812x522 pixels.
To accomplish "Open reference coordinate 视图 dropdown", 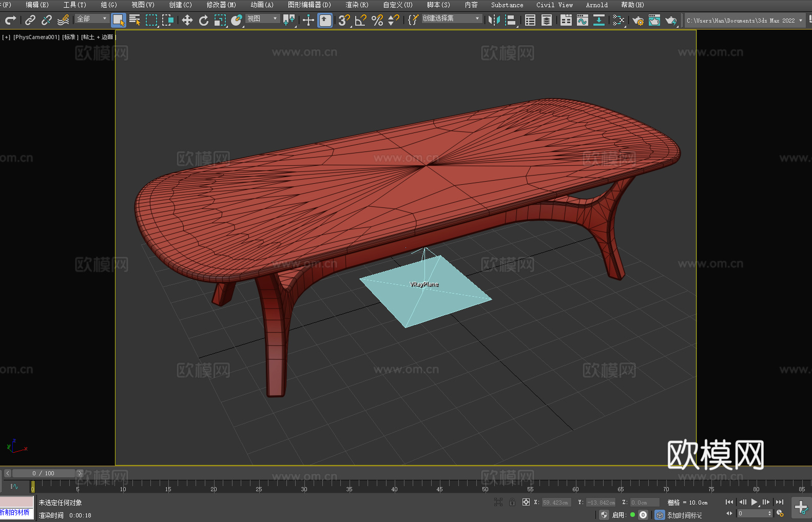I will point(262,18).
